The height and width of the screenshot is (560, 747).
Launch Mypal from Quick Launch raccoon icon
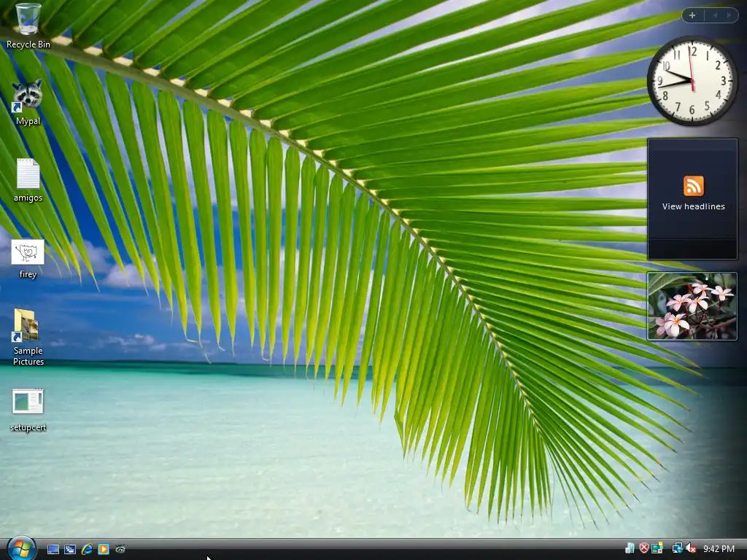120,549
